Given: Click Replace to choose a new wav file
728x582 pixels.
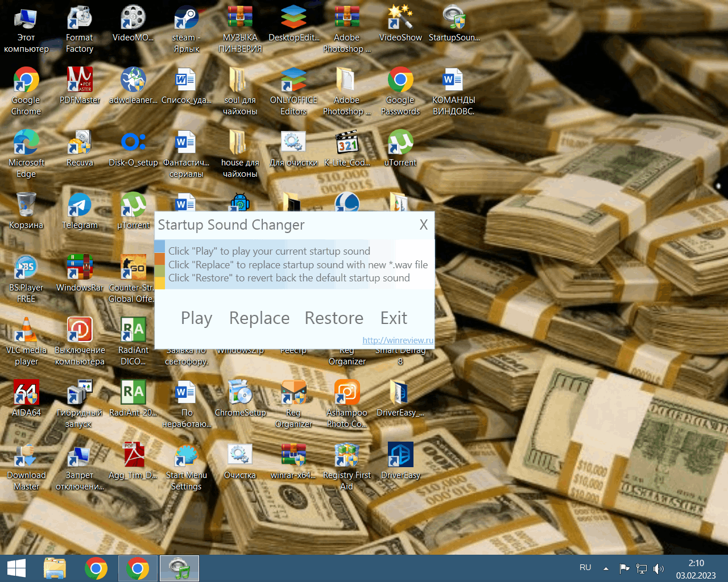Looking at the screenshot, I should [x=259, y=318].
